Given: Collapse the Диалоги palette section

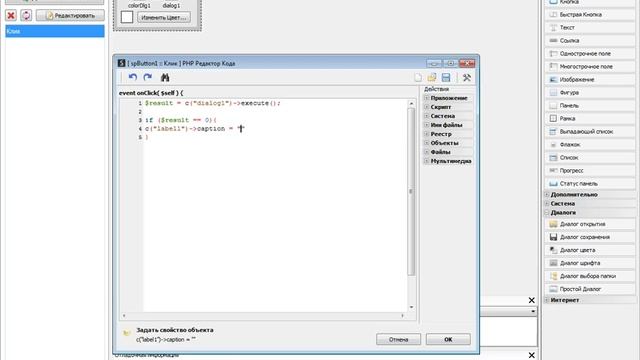Looking at the screenshot, I should 547,213.
